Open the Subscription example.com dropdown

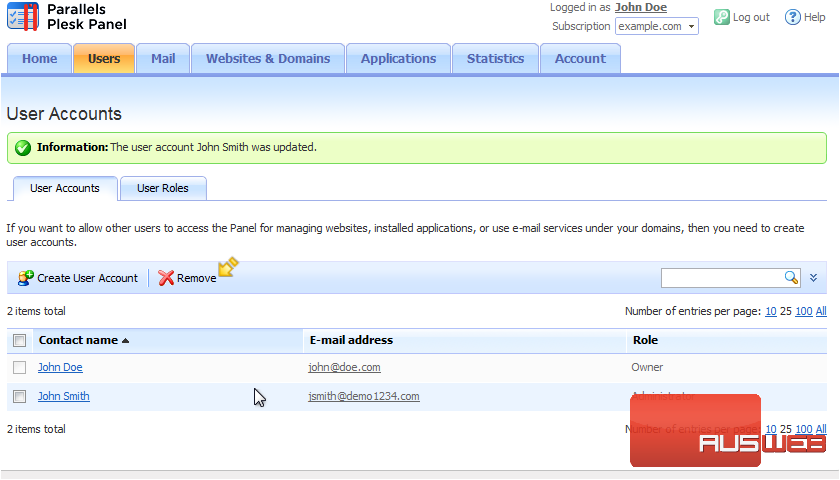[x=656, y=26]
